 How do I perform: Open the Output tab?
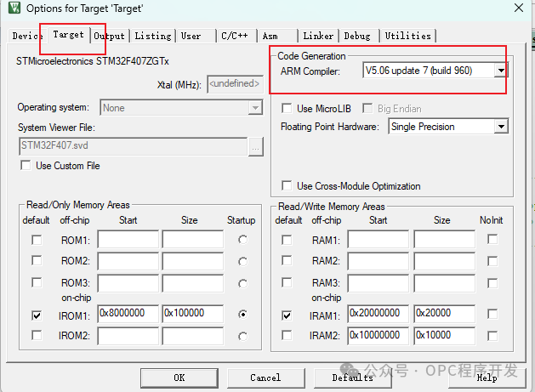click(110, 36)
